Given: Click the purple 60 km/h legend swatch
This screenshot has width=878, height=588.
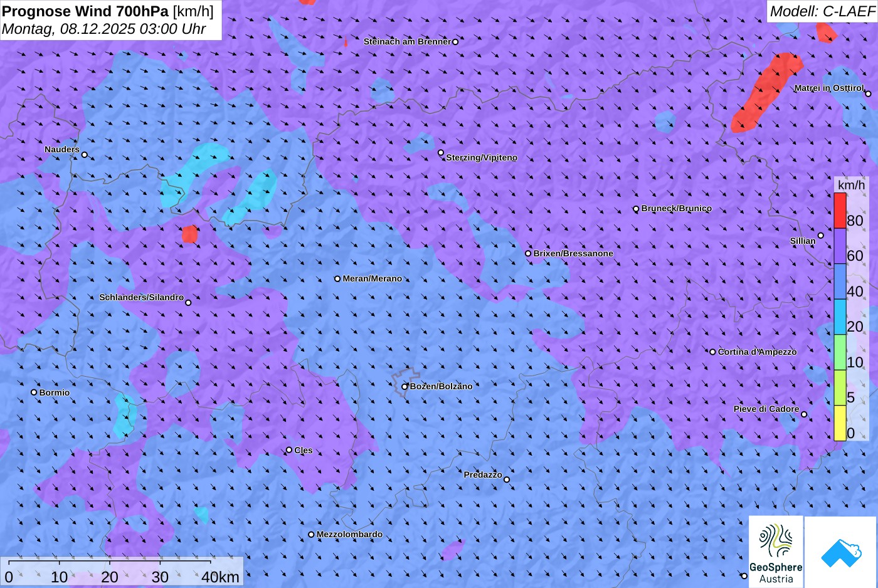Looking at the screenshot, I should pos(840,246).
